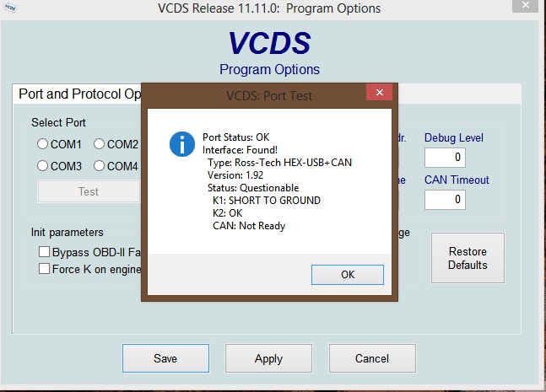Click the 'Init parameters' label
This screenshot has height=392, width=546.
coord(68,232)
